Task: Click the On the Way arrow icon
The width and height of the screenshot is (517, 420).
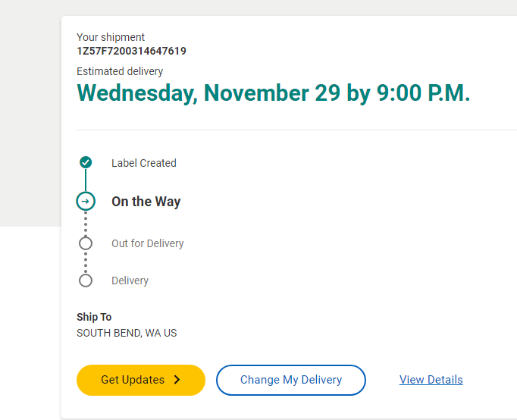Action: [86, 201]
